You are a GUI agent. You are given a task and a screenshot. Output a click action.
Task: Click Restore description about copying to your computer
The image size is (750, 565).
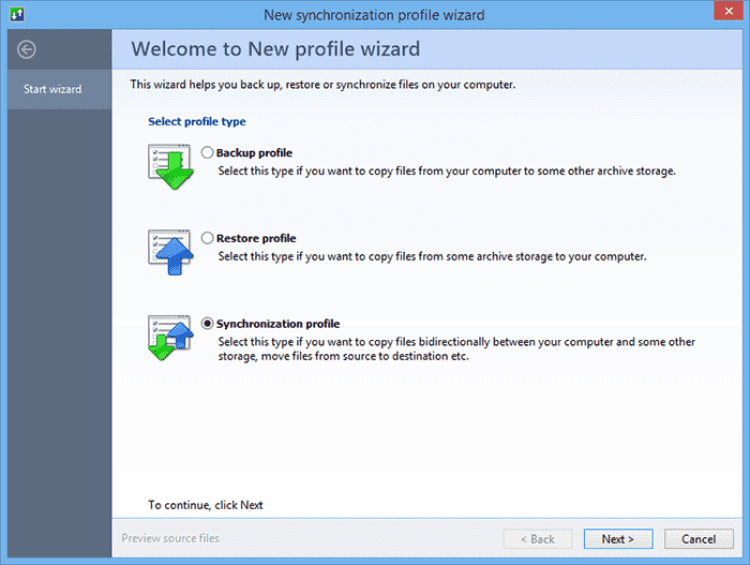[432, 257]
